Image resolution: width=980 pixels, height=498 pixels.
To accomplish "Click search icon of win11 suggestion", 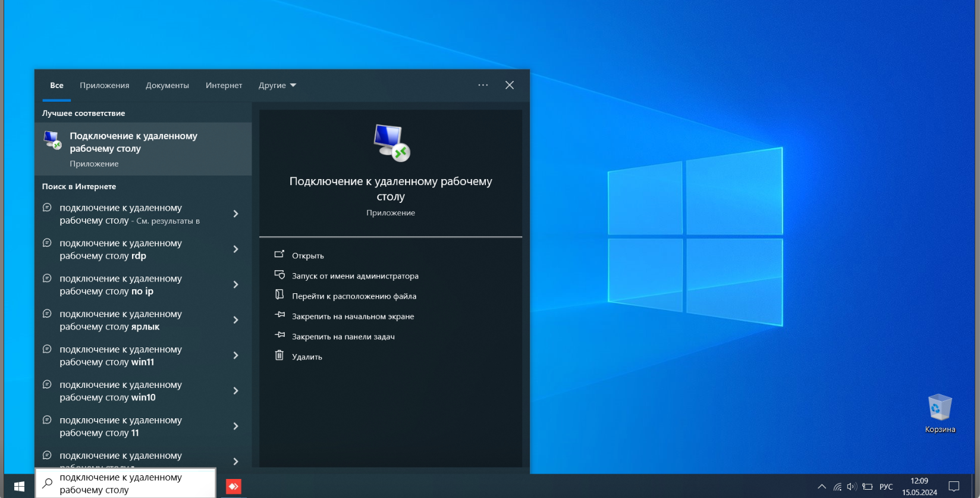I will (x=47, y=349).
